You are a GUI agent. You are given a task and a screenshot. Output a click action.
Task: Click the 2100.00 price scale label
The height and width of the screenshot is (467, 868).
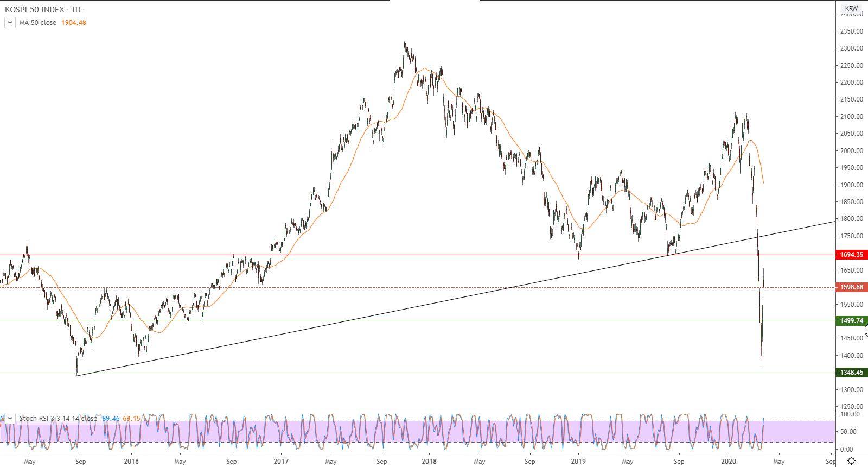click(852, 117)
